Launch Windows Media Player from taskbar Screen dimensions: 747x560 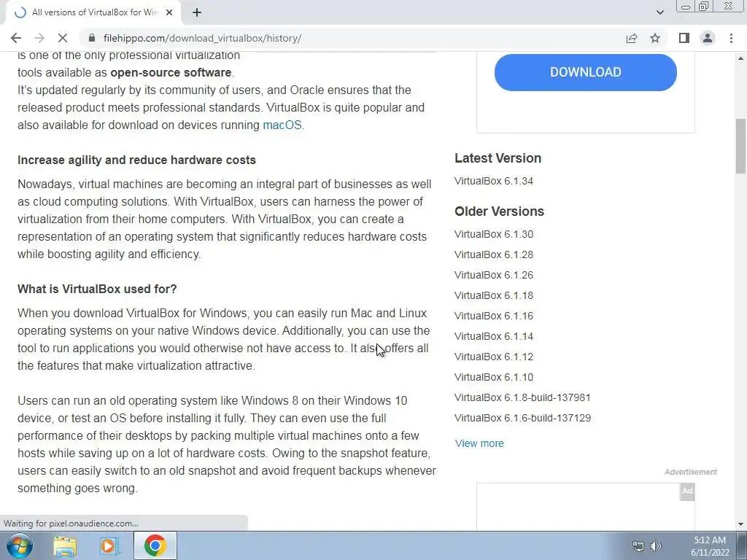pyautogui.click(x=109, y=546)
